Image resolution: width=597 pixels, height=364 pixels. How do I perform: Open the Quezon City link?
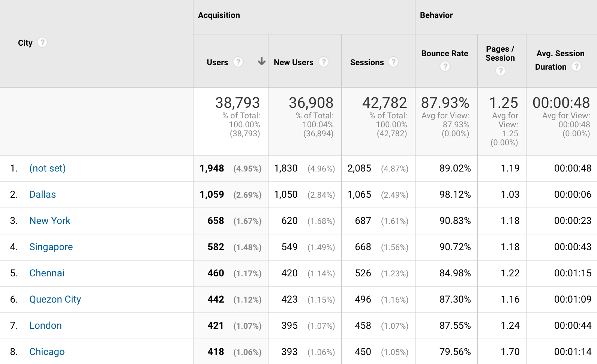pyautogui.click(x=55, y=300)
